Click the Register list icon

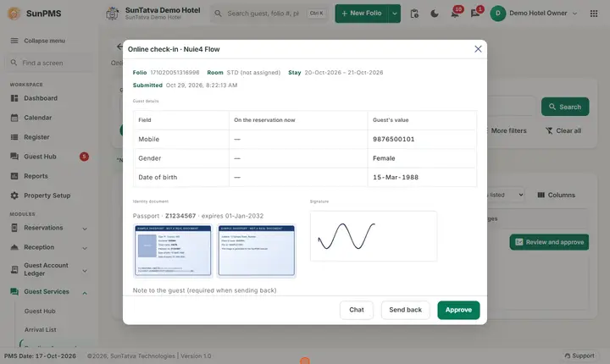14,137
